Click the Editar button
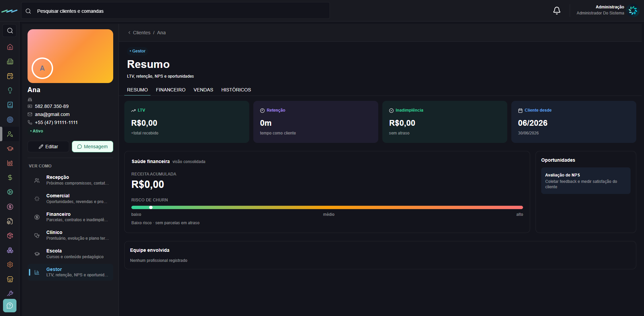This screenshot has width=644, height=316. [x=48, y=147]
